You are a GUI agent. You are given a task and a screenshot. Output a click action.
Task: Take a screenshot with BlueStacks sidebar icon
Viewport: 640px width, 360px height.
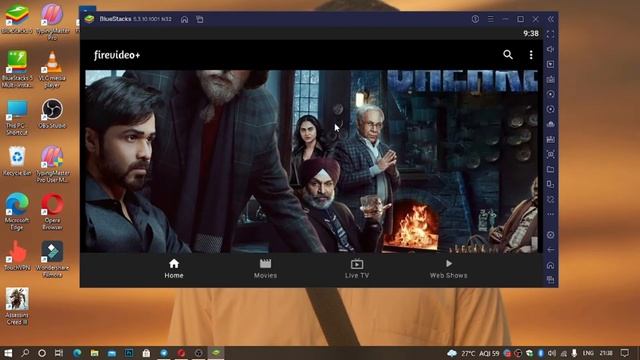tap(550, 154)
